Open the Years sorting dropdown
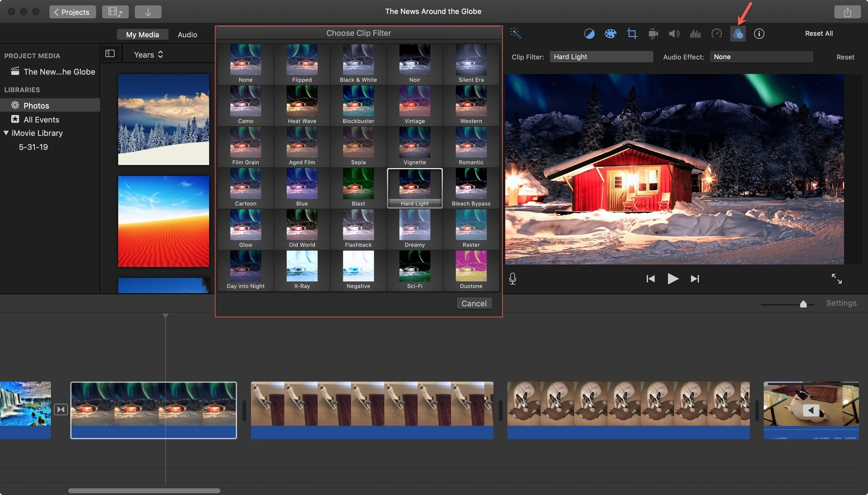The width and height of the screenshot is (868, 495). click(149, 55)
